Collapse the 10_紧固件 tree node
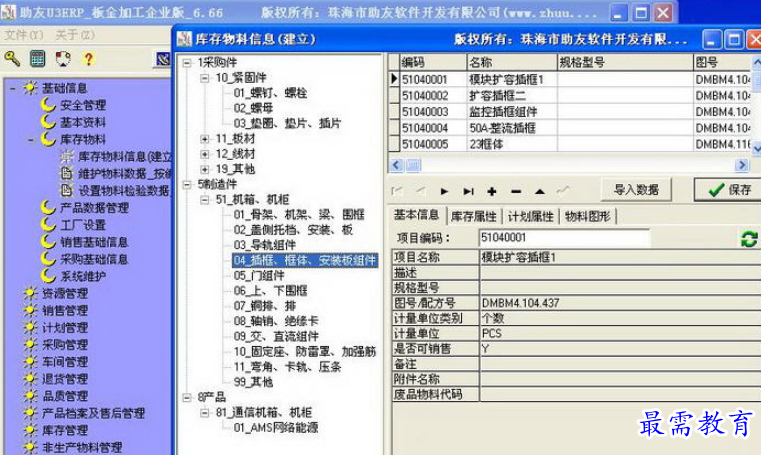Image resolution: width=761 pixels, height=455 pixels. pyautogui.click(x=205, y=78)
